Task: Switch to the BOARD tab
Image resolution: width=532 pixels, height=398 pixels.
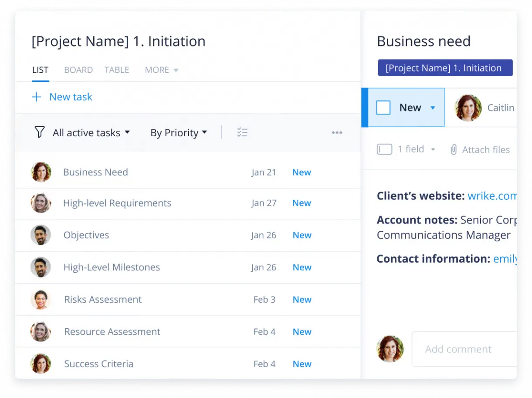Action: click(x=78, y=70)
